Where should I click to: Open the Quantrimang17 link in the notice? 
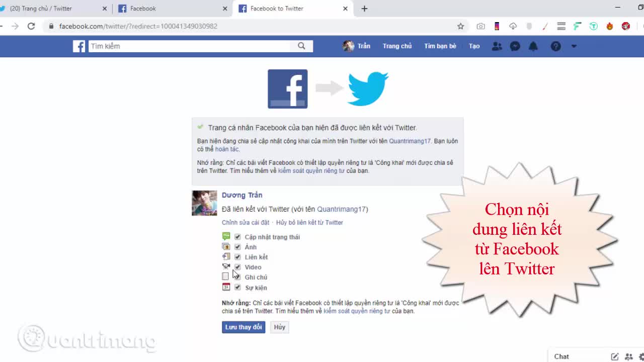(410, 141)
